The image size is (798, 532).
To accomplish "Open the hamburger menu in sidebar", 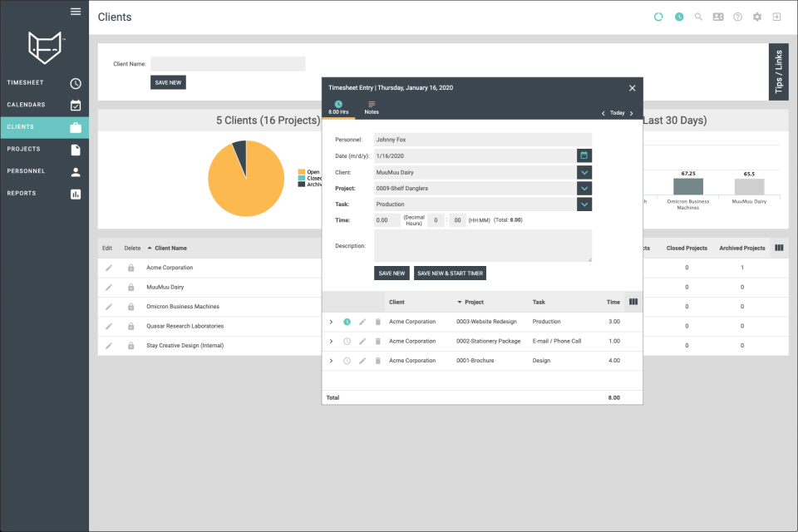I will pos(76,11).
